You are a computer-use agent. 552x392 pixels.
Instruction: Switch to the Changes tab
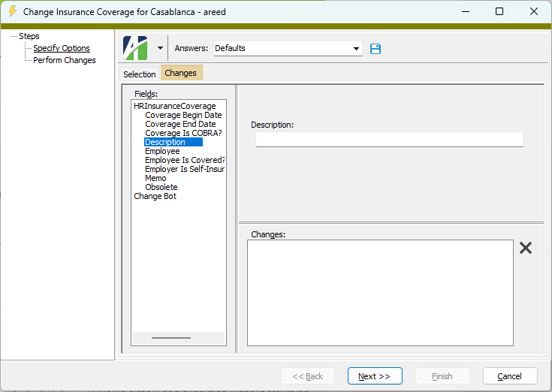(x=181, y=73)
